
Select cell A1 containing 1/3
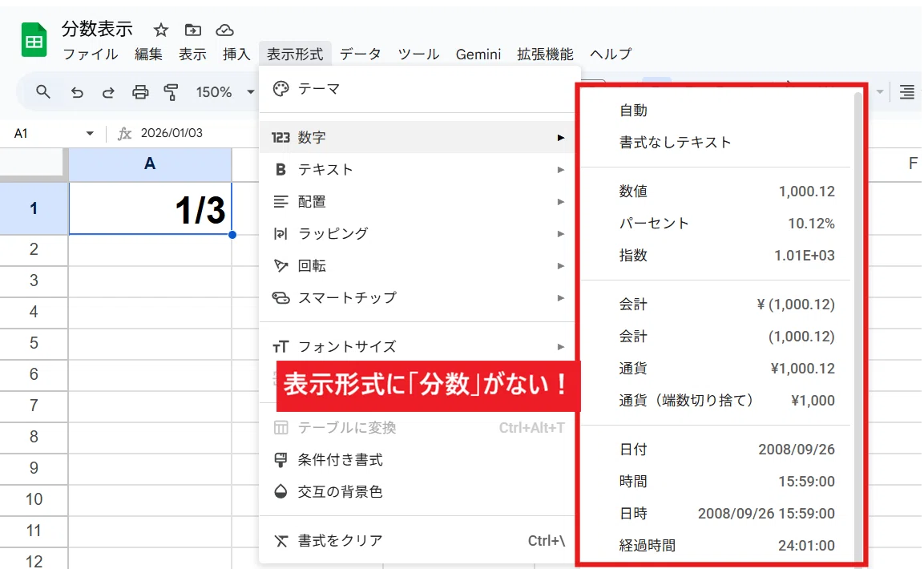click(x=151, y=208)
